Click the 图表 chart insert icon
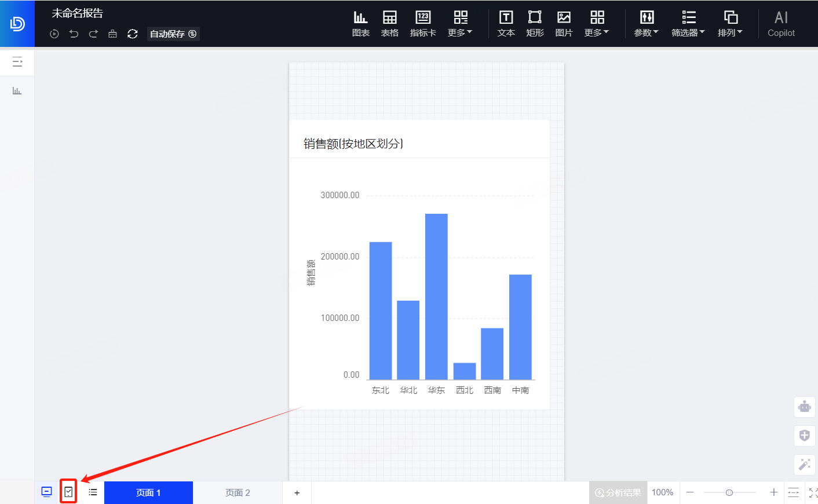This screenshot has height=504, width=818. [360, 24]
